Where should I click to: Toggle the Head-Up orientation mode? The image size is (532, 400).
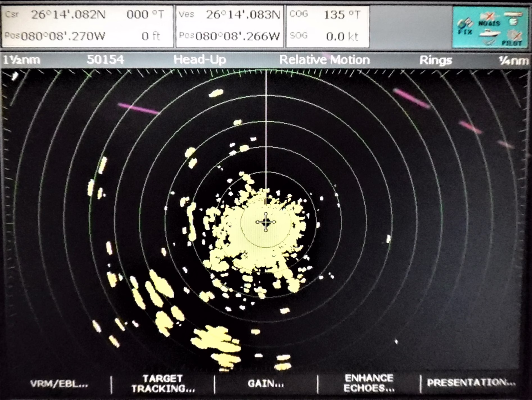pos(200,60)
